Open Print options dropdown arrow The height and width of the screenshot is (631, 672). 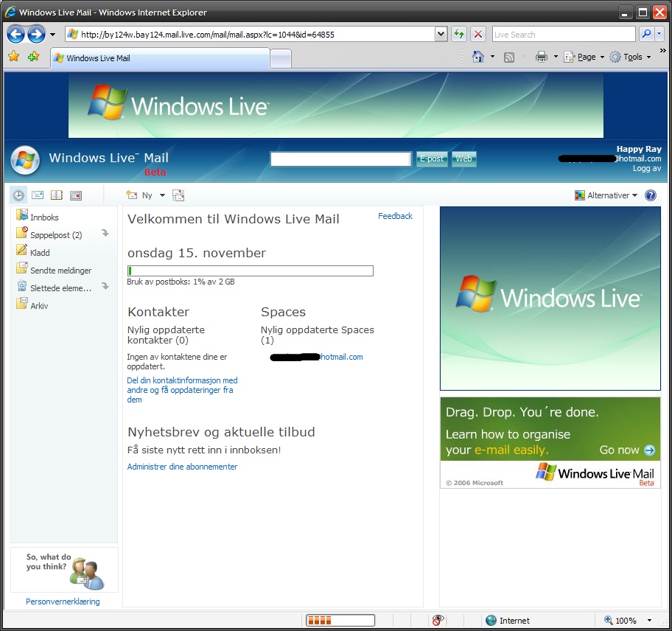556,57
